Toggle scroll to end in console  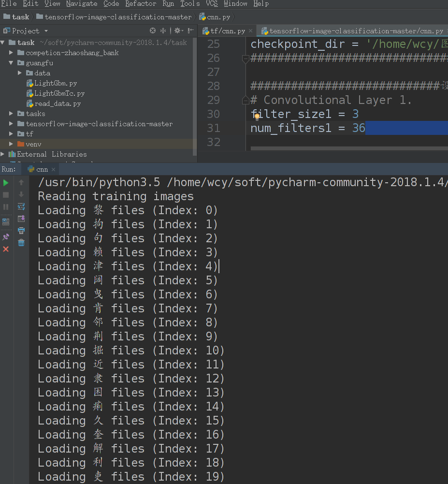tap(21, 219)
